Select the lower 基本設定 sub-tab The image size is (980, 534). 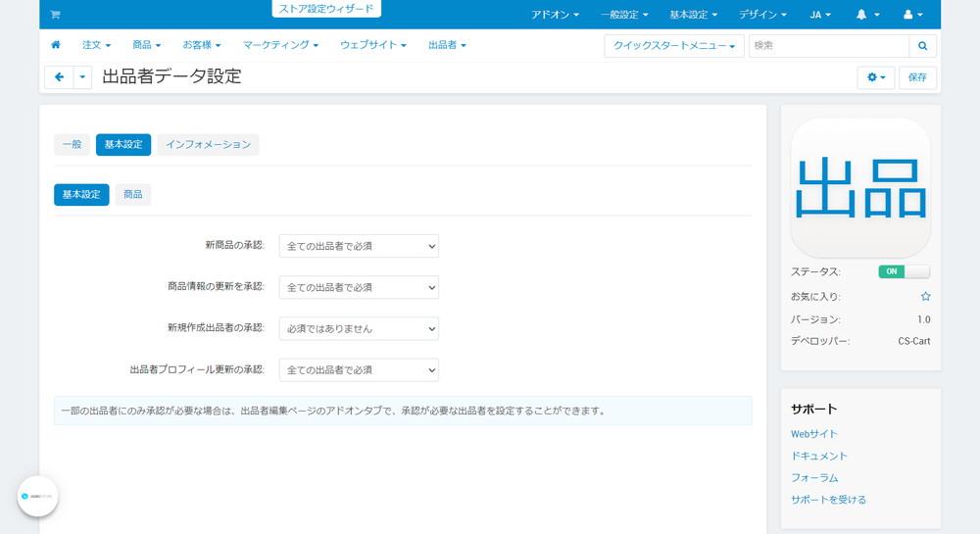(x=81, y=195)
